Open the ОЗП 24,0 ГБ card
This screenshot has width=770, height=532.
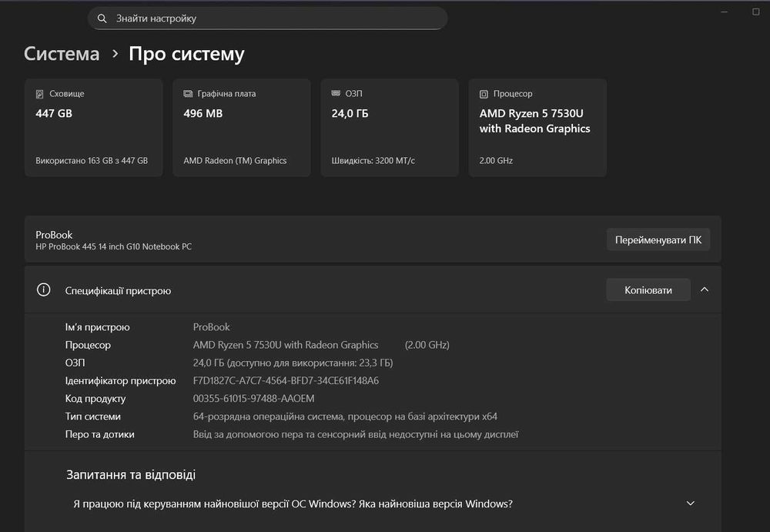click(390, 128)
